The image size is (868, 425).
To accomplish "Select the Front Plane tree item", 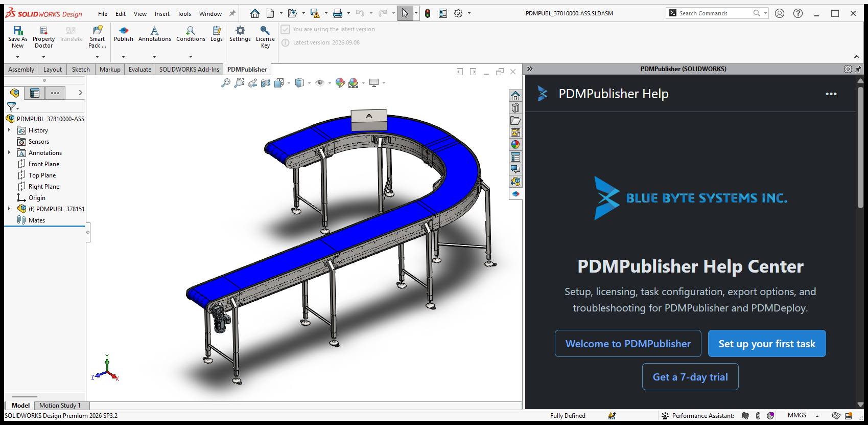I will pos(44,164).
